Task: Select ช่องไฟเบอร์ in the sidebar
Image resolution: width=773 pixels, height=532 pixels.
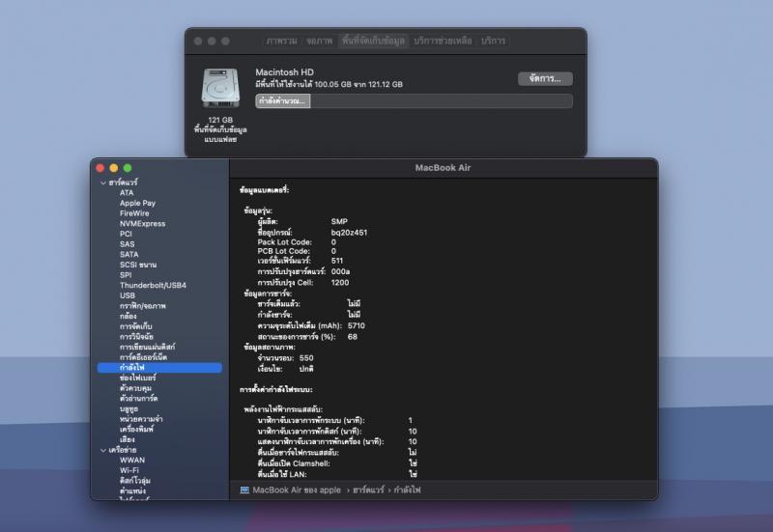Action: pyautogui.click(x=137, y=378)
